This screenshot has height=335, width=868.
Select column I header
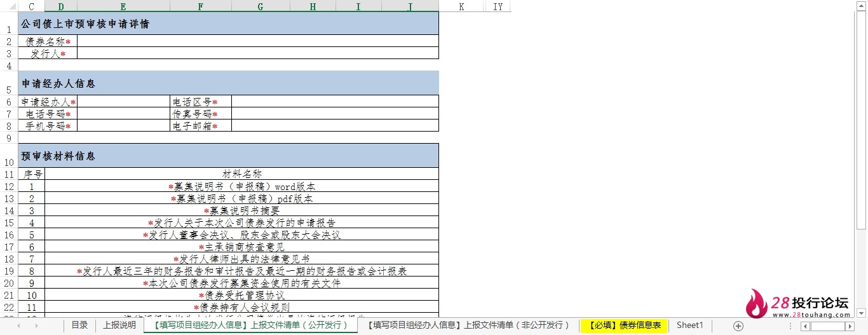click(358, 6)
